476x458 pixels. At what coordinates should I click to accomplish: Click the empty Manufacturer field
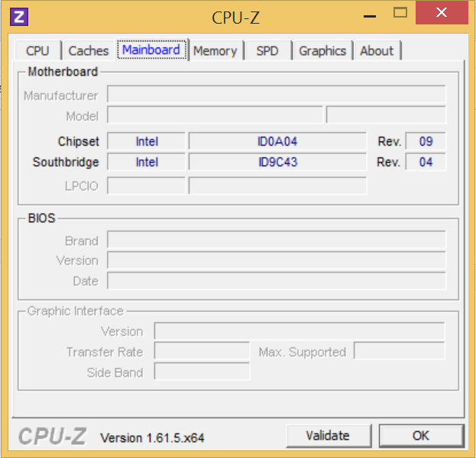[x=277, y=95]
